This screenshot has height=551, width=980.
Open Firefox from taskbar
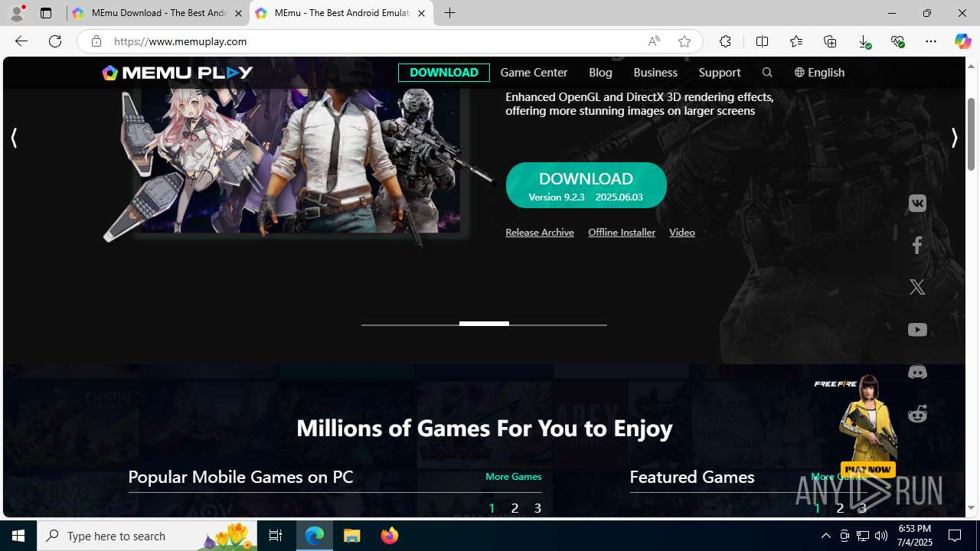(x=389, y=536)
